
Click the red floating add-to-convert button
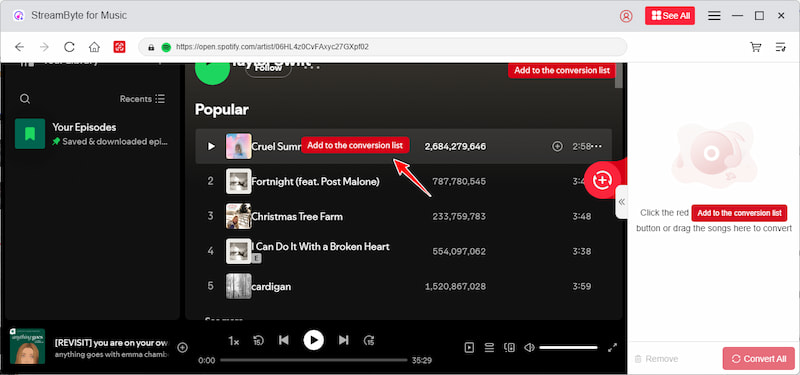[x=602, y=180]
